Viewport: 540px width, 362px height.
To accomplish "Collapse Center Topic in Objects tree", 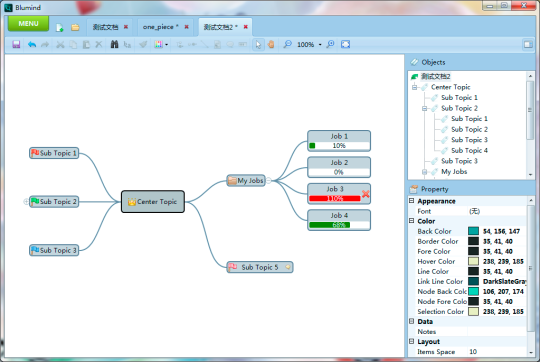I will (415, 87).
